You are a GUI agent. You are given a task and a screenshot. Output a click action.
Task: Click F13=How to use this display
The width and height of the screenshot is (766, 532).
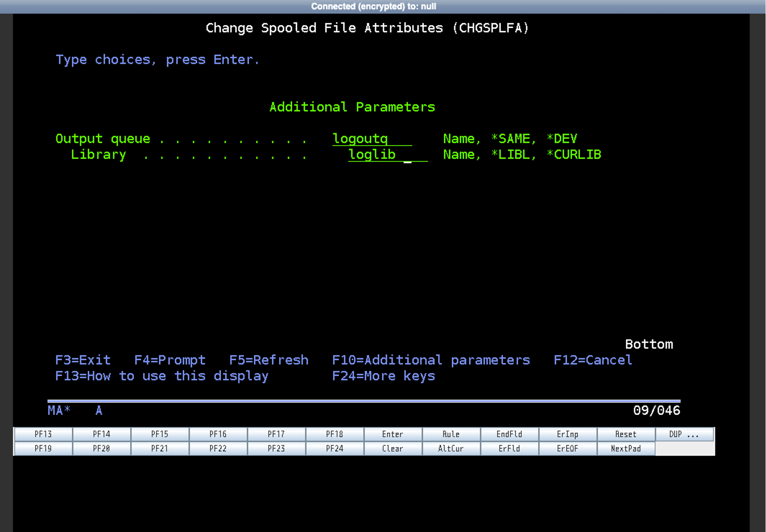[x=162, y=376]
